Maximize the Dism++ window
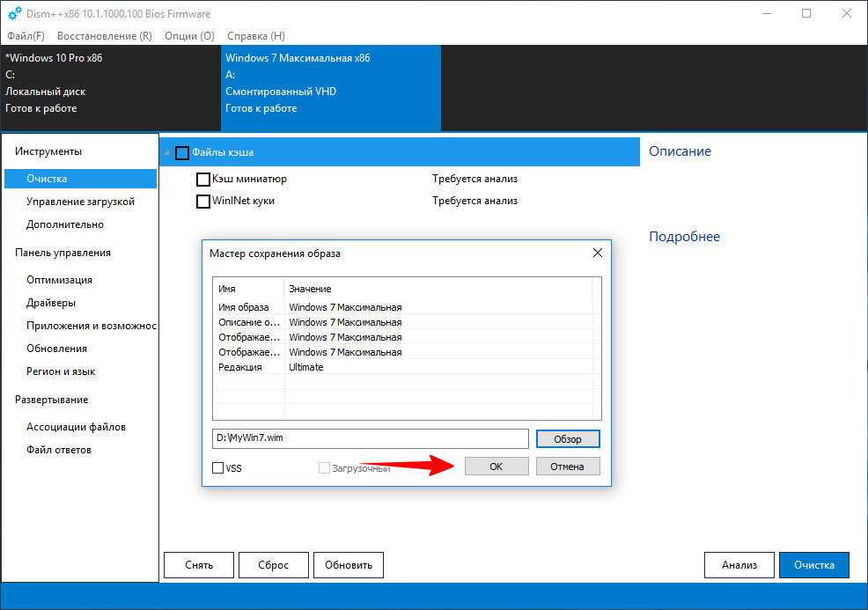The image size is (868, 610). click(806, 13)
